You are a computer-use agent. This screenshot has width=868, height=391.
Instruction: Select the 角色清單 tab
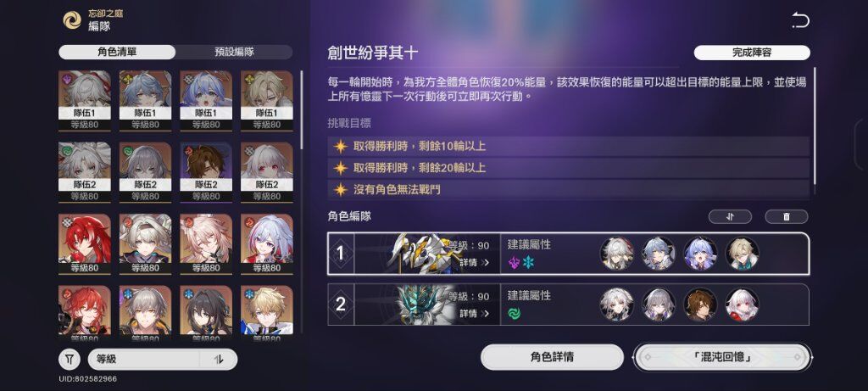point(117,52)
